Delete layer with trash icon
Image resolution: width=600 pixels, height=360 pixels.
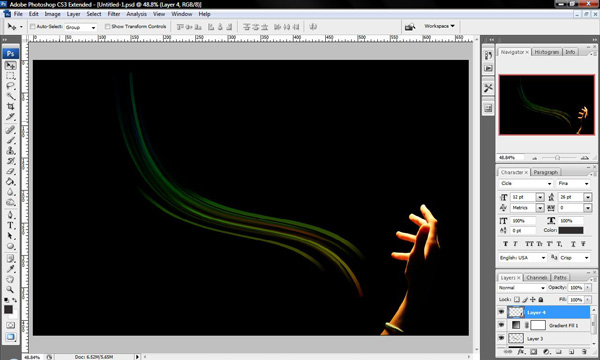tap(584, 351)
